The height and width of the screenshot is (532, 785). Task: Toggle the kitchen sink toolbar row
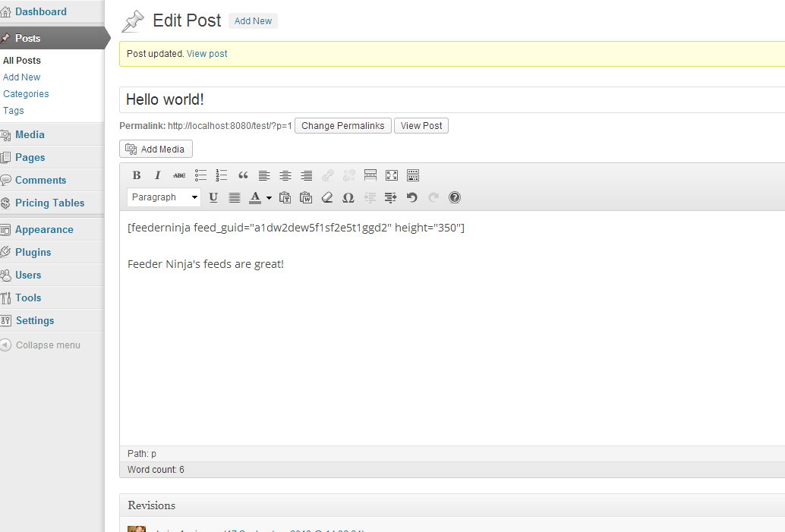coord(413,175)
